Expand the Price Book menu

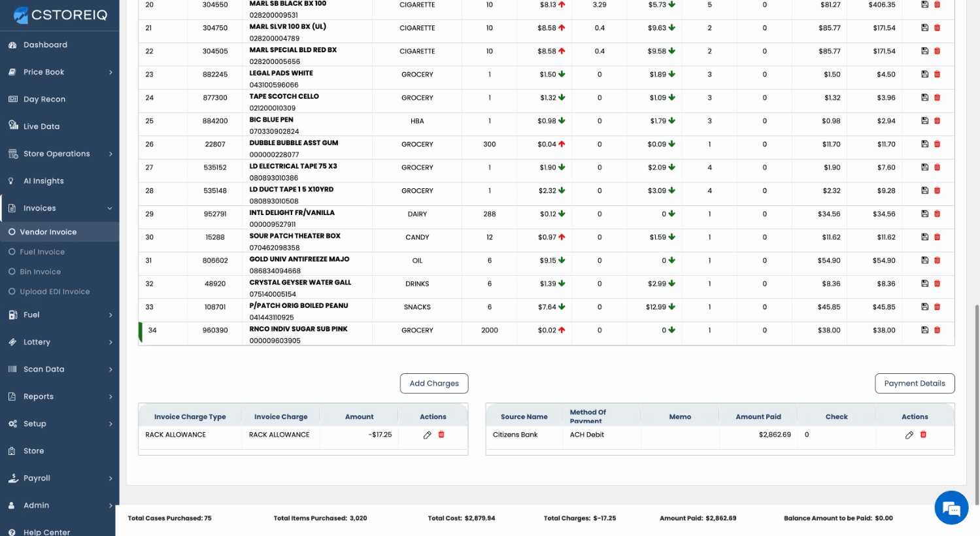(60, 73)
